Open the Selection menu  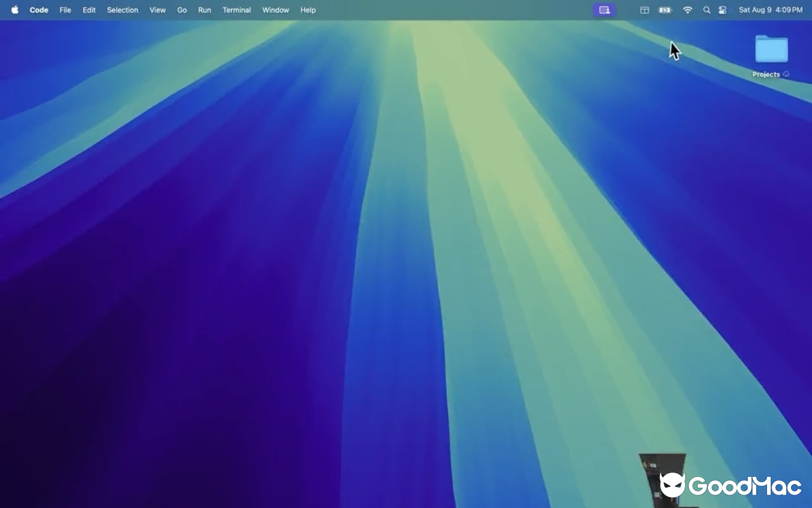(122, 10)
